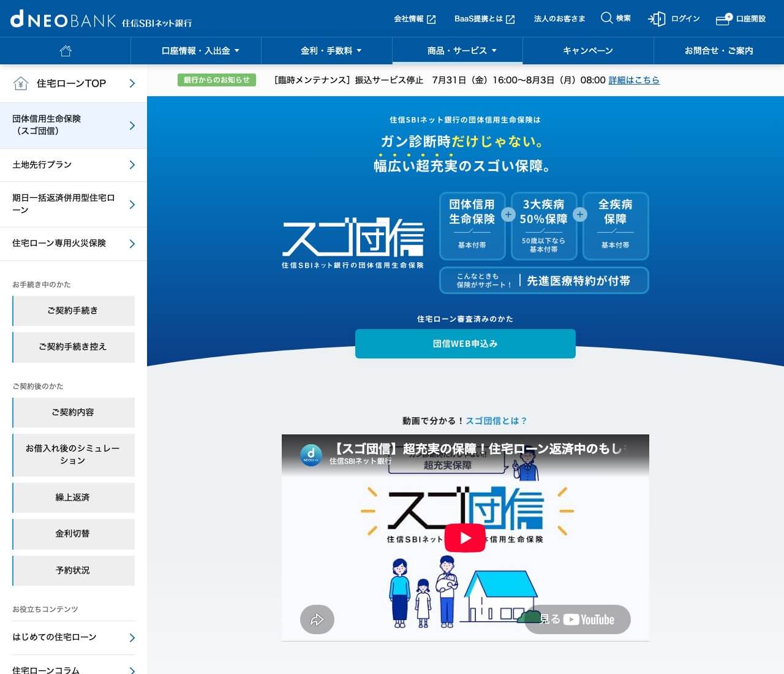Click the 予約状況 button
The width and height of the screenshot is (784, 674).
click(x=73, y=570)
